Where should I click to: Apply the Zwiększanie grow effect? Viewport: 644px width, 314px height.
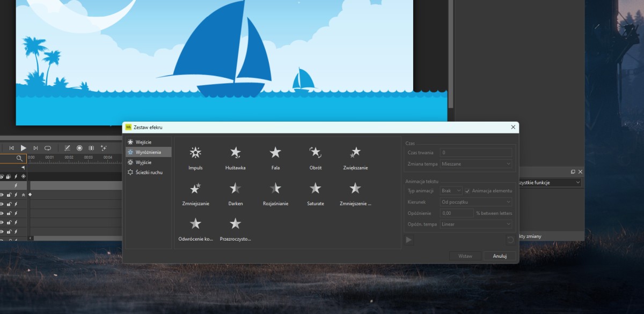(355, 153)
